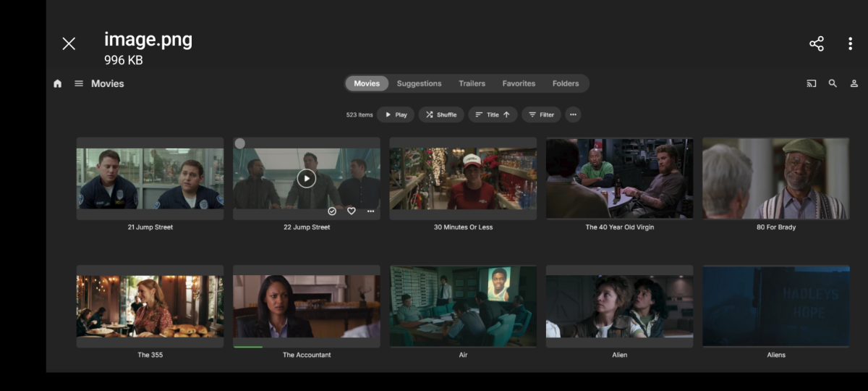Click the Movies heading beside menu icon
This screenshot has width=868, height=391.
pos(108,83)
